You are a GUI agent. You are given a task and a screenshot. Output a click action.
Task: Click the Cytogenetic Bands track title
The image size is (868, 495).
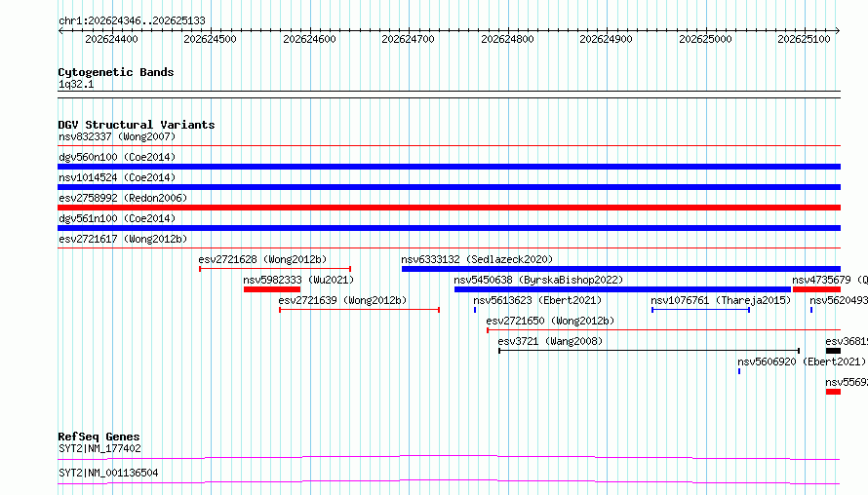coord(116,72)
